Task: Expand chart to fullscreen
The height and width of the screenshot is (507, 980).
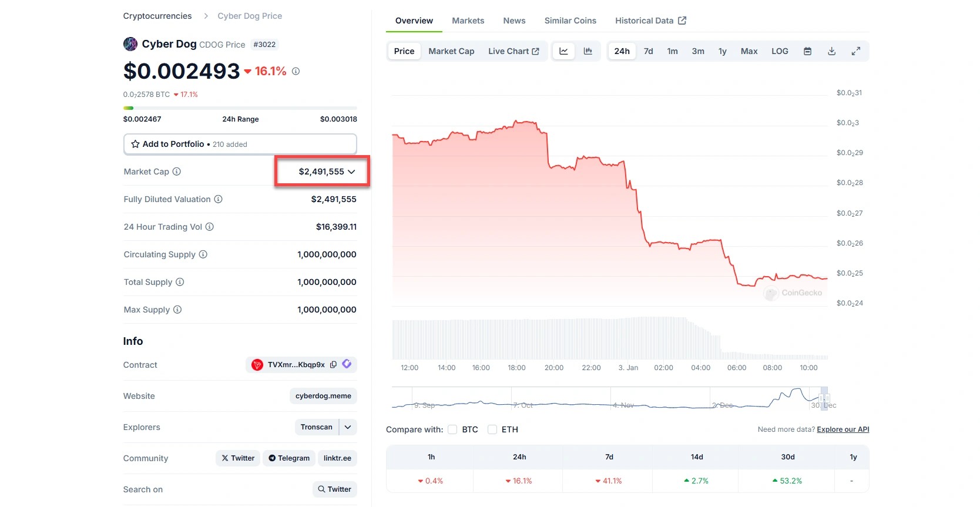Action: coord(855,51)
